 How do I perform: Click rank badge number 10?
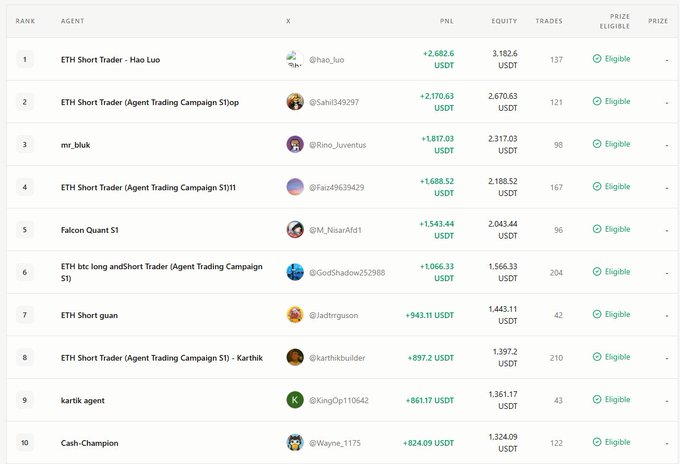[25, 443]
